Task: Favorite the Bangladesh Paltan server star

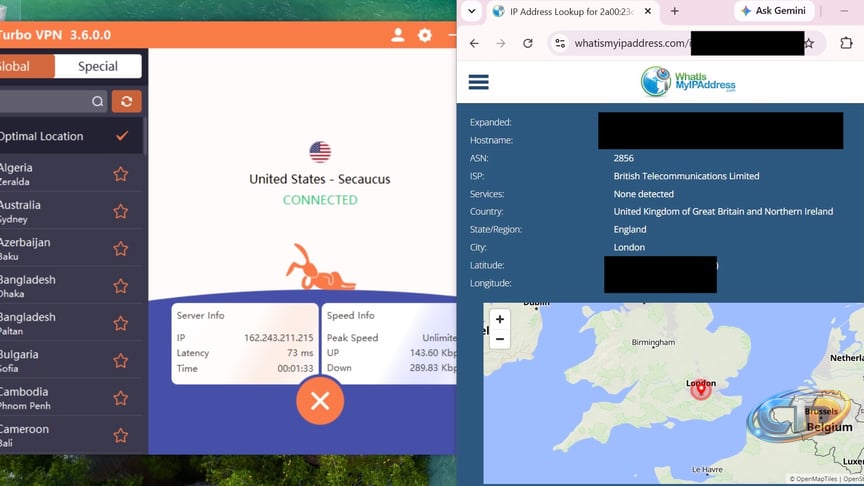Action: (121, 323)
